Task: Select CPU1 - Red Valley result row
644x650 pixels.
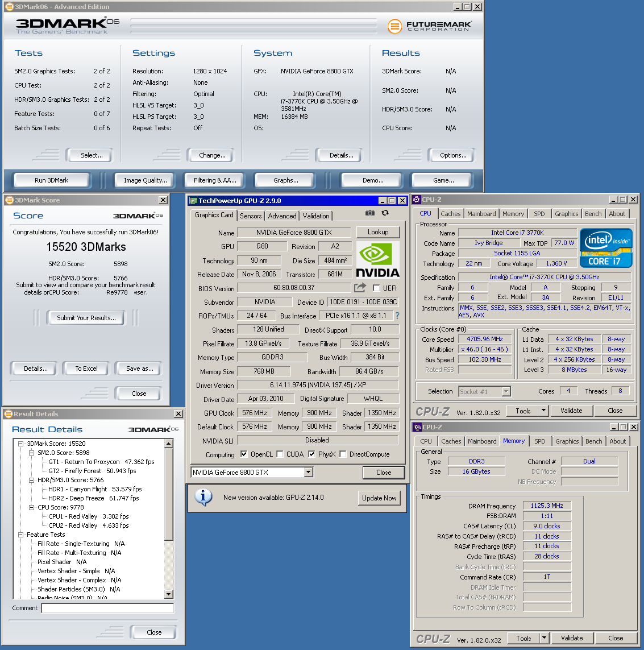Action: (89, 516)
